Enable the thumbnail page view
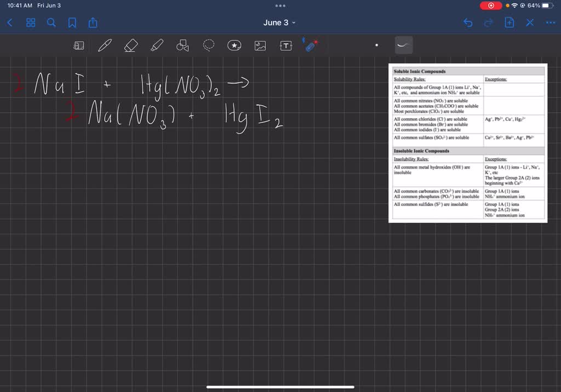The image size is (561, 392). point(31,22)
